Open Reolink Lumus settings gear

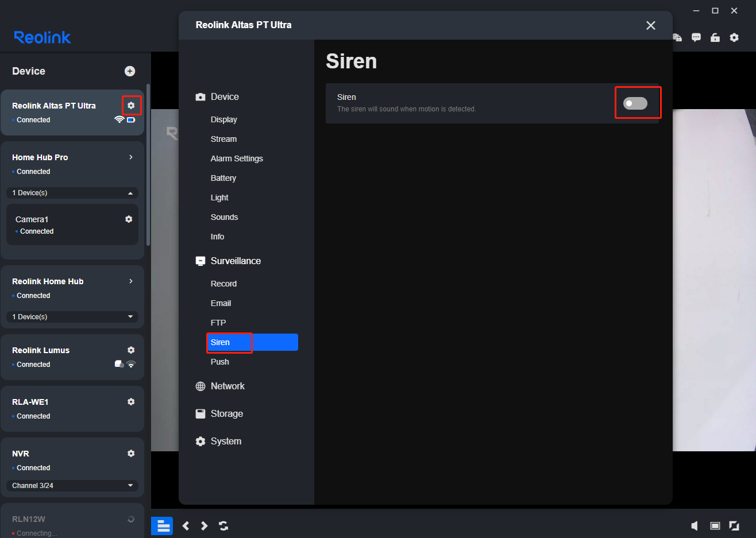131,350
